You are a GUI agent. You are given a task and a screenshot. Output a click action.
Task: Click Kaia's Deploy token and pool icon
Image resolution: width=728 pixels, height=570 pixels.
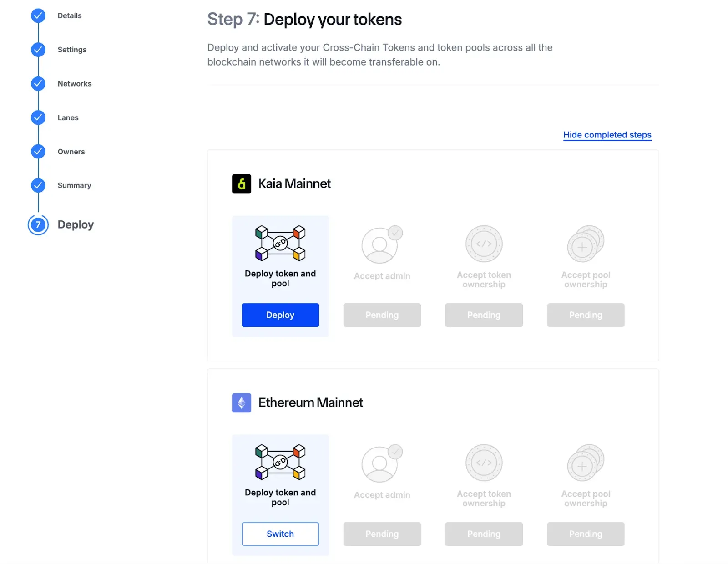point(280,243)
